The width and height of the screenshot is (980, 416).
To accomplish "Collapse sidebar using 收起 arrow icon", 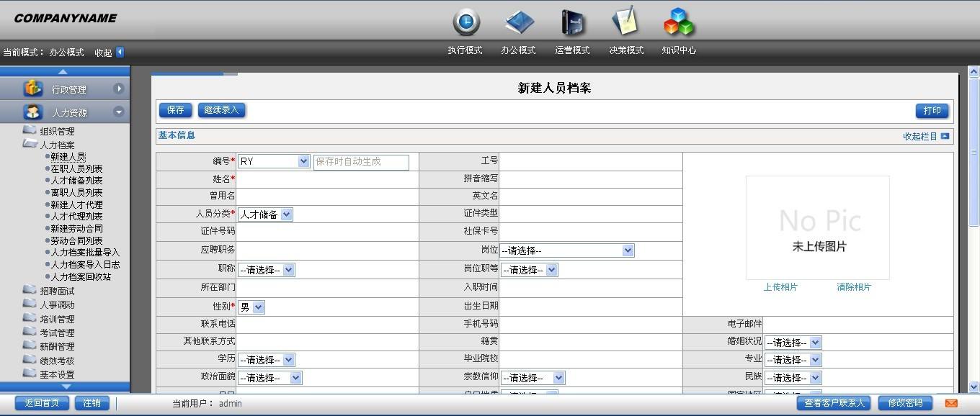I will [x=120, y=52].
